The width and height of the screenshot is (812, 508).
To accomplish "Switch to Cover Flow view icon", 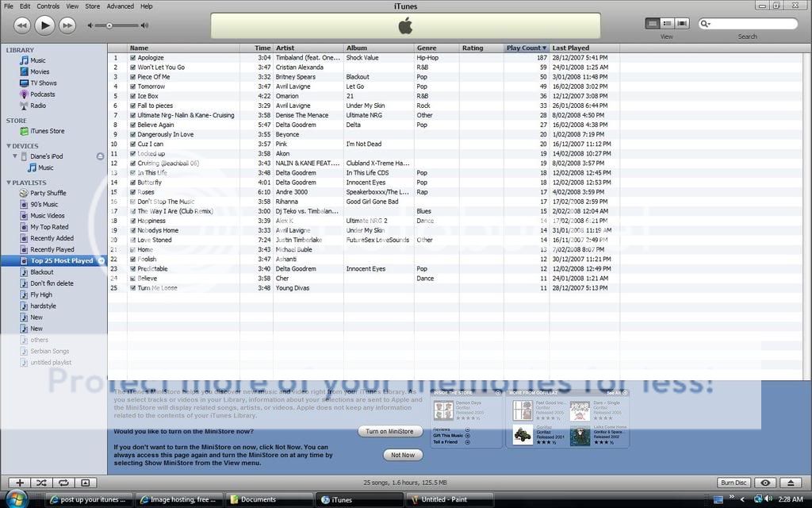I will (x=682, y=23).
